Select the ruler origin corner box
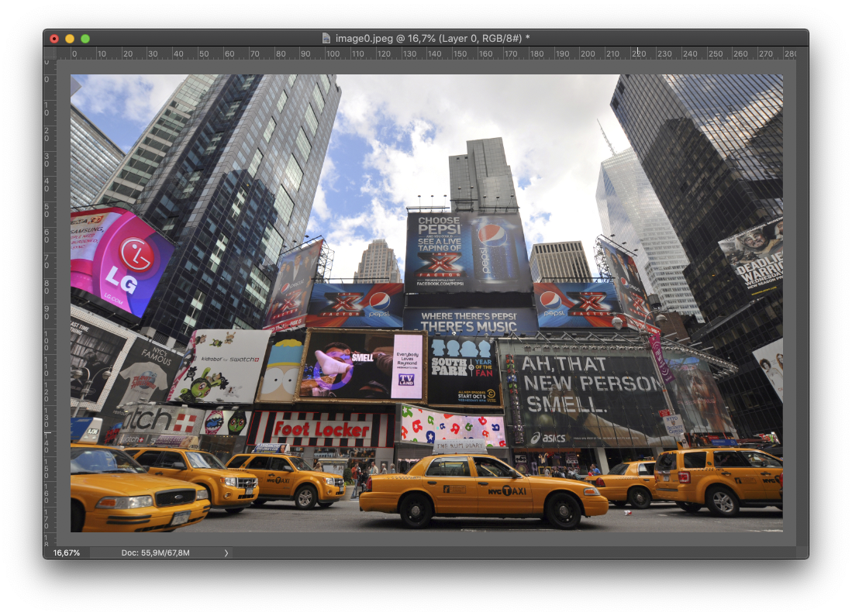Viewport: 852px width, 616px height. 50,53
